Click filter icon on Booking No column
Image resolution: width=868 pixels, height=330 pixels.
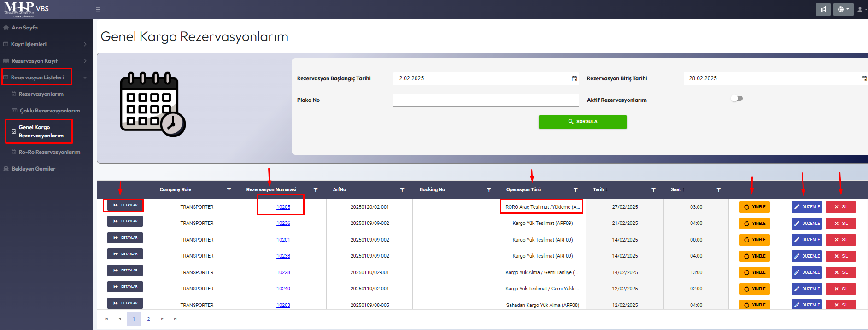coord(489,190)
